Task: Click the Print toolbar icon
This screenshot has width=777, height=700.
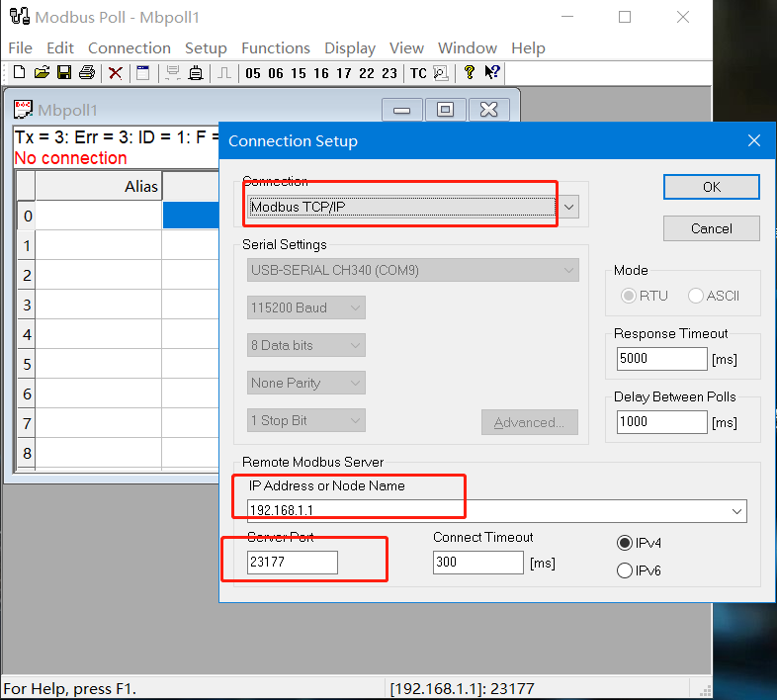Action: pos(87,72)
